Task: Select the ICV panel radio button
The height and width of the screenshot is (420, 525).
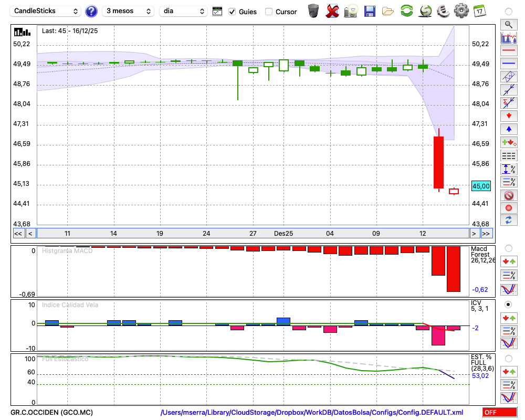Action: (x=509, y=304)
